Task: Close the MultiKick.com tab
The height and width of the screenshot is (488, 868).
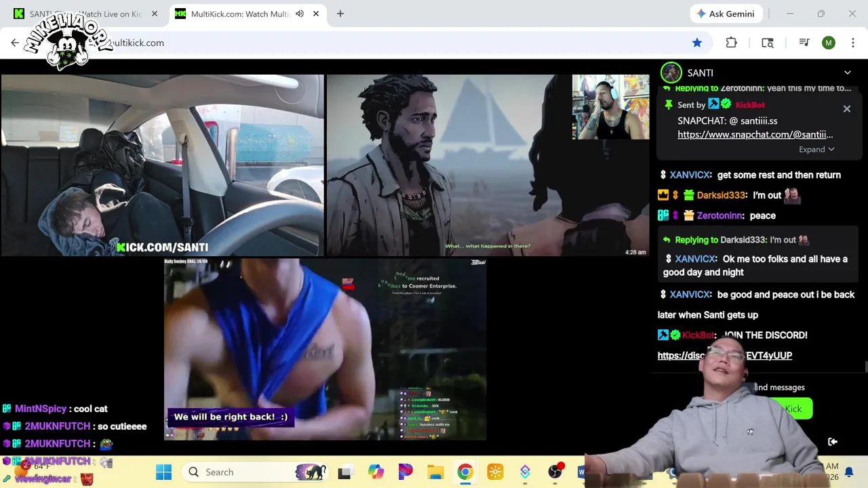Action: coord(315,14)
